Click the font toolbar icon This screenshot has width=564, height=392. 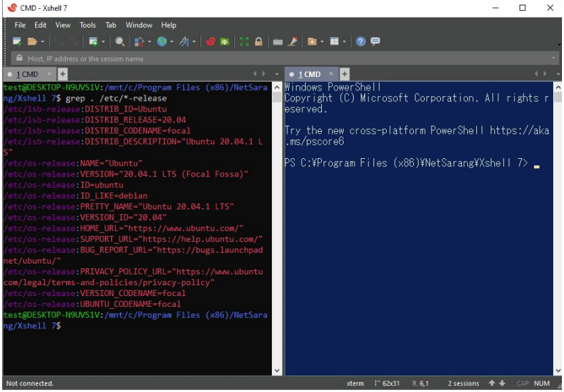[184, 41]
